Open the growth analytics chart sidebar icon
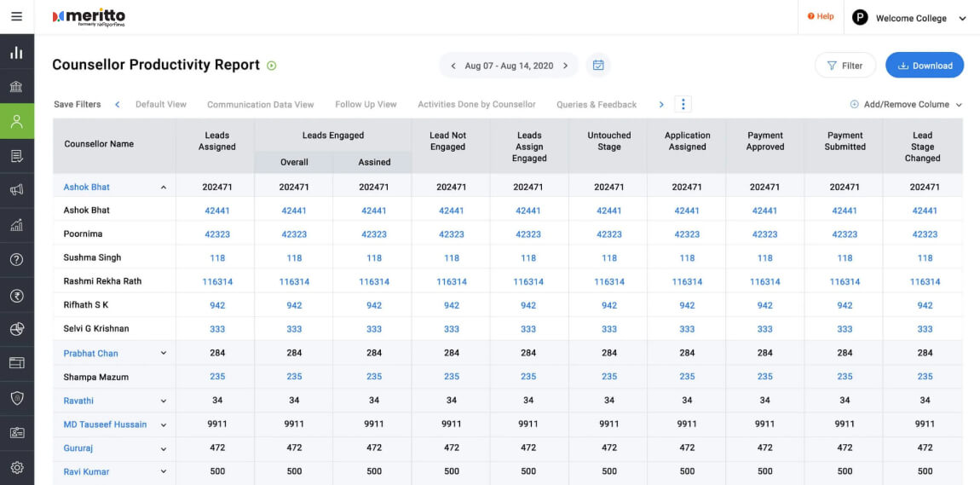 [x=17, y=225]
